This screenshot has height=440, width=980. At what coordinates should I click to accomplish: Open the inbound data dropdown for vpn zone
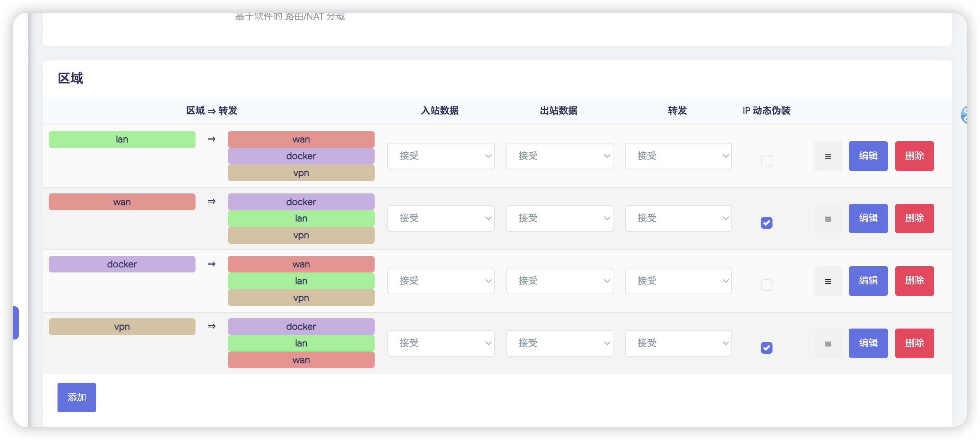pyautogui.click(x=440, y=343)
